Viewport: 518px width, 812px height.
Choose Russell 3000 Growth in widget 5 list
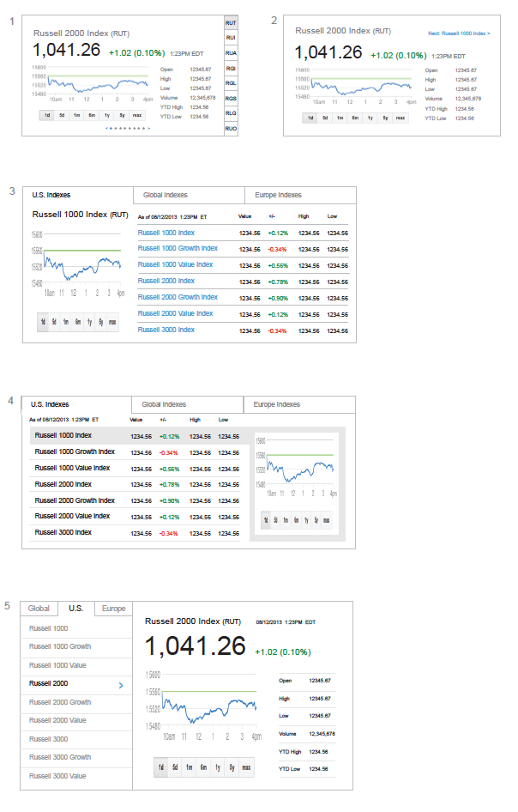[x=60, y=757]
